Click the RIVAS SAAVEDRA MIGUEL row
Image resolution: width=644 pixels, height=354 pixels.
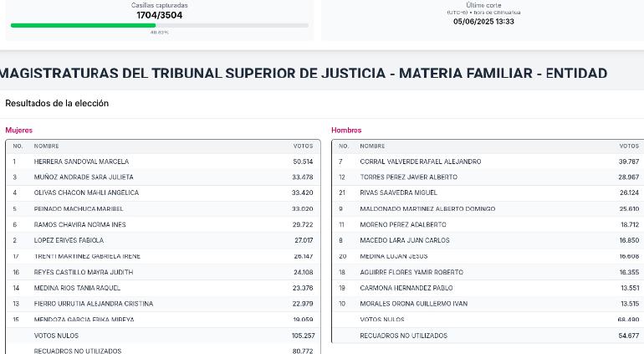click(488, 192)
